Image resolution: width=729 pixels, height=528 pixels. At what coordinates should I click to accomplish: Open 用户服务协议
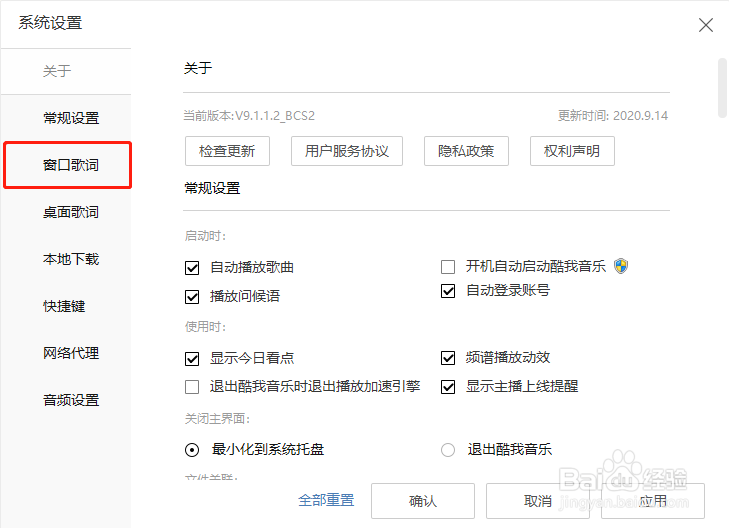[x=347, y=151]
